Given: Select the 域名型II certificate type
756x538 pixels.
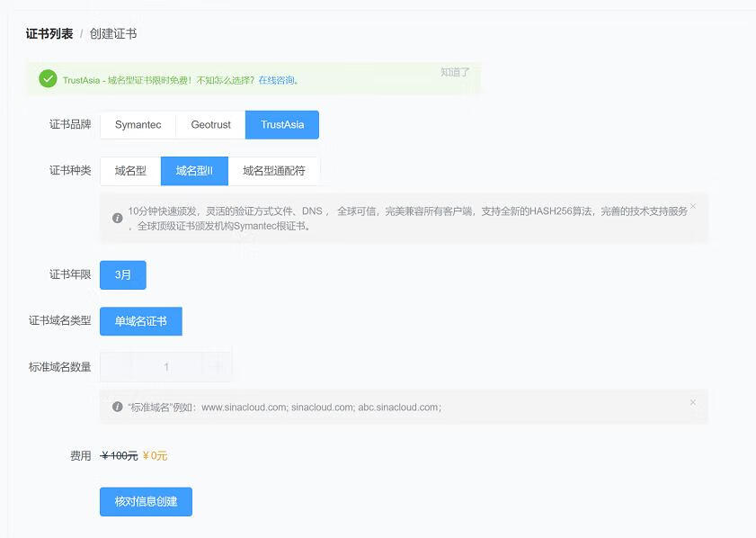Looking at the screenshot, I should [194, 171].
